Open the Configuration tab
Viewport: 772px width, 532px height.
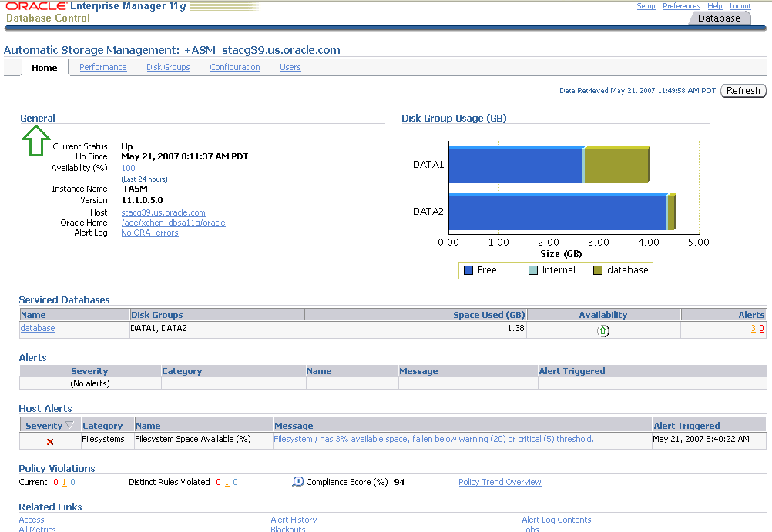tap(235, 68)
